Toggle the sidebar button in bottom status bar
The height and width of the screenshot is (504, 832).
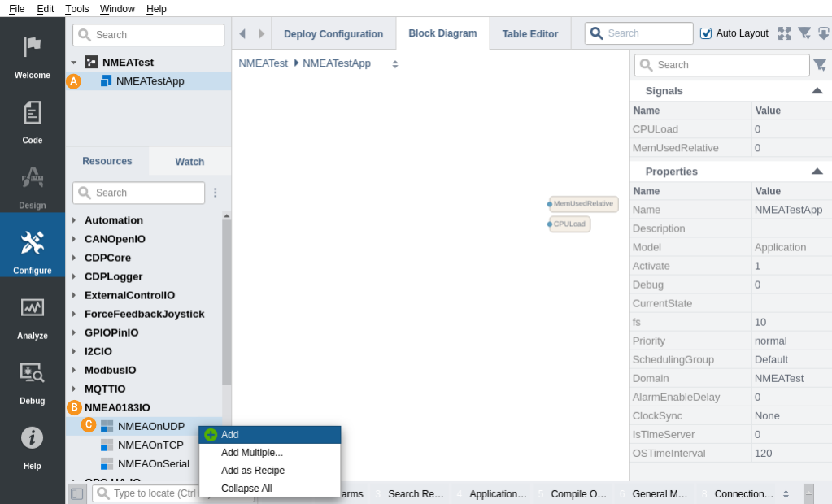(76, 493)
